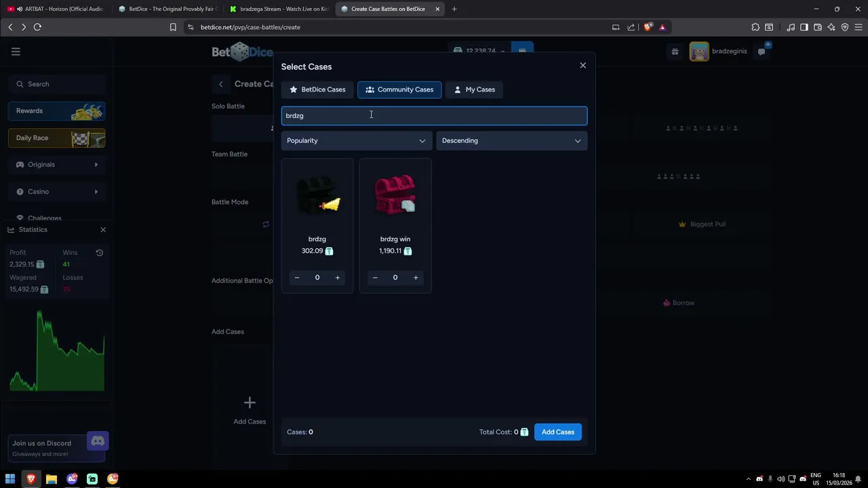Switch to the bradzega Stream Kick tab
The image size is (868, 488).
click(279, 9)
